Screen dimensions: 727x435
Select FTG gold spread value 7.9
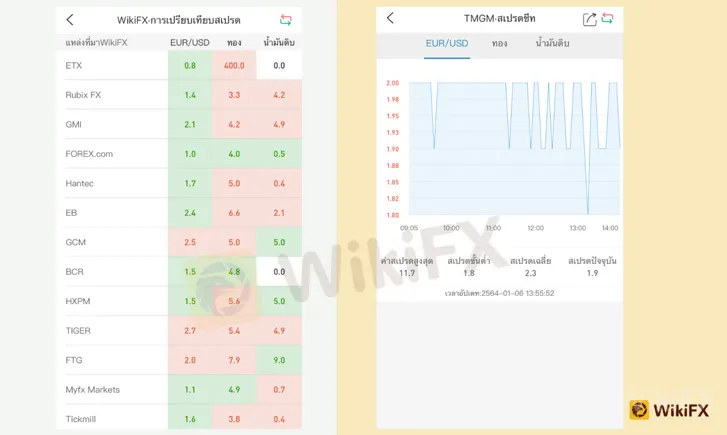pos(234,360)
